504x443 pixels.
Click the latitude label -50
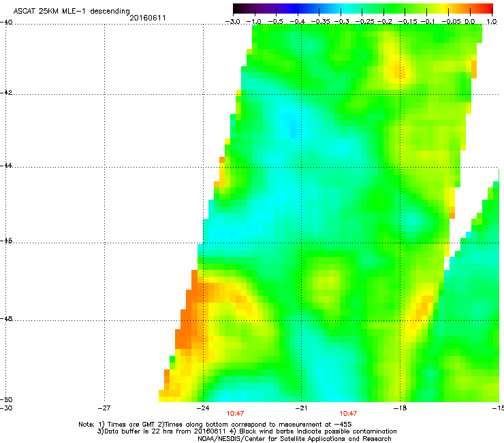pos(6,399)
